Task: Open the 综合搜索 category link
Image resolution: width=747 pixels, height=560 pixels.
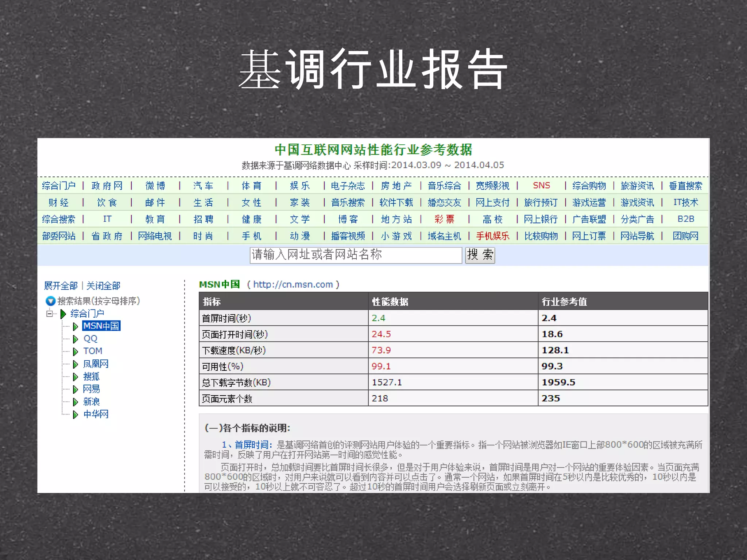Action: [x=58, y=219]
